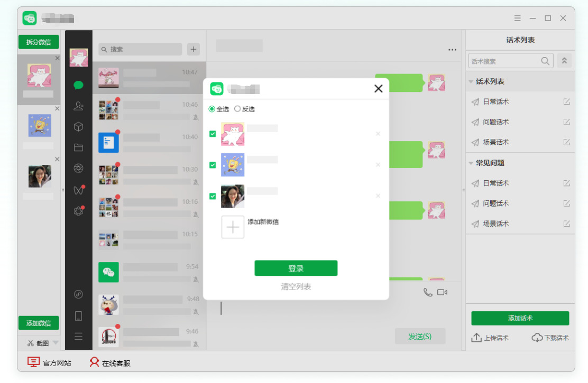Click the 清空列表 link
Viewport: 588px width, 383px height.
tap(296, 287)
